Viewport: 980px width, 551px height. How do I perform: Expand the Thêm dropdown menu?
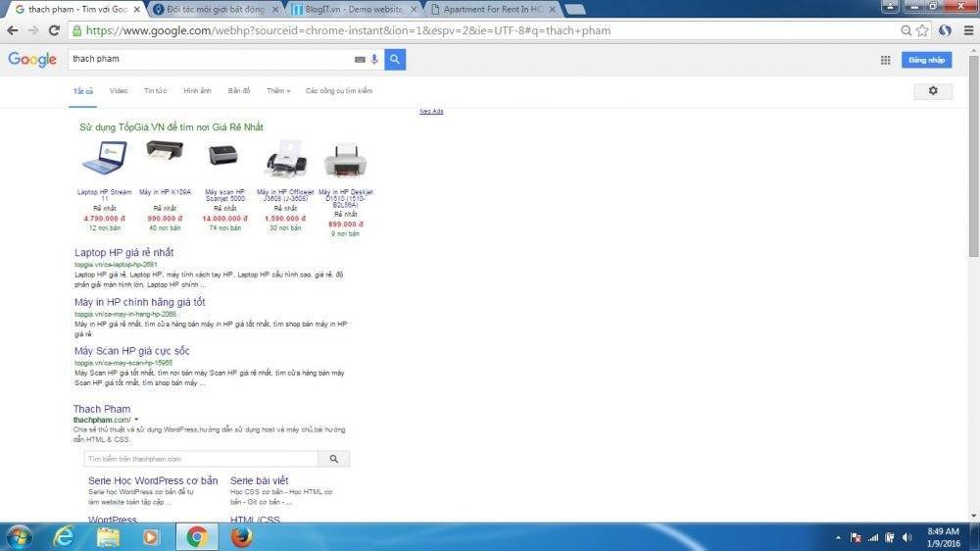pos(278,90)
